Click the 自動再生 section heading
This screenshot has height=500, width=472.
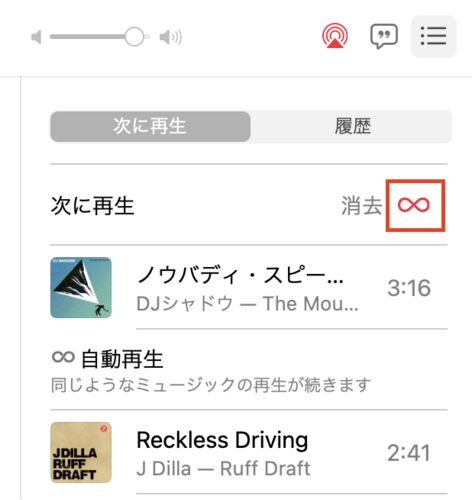tap(122, 359)
